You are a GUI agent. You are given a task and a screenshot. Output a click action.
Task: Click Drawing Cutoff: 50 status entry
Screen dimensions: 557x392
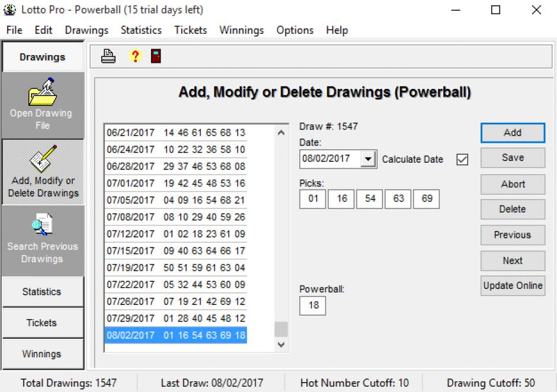[491, 383]
